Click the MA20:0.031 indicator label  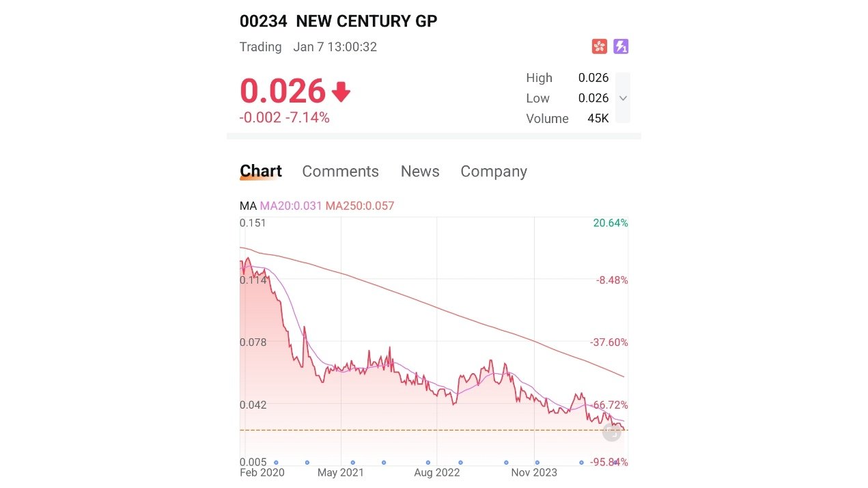coord(291,206)
